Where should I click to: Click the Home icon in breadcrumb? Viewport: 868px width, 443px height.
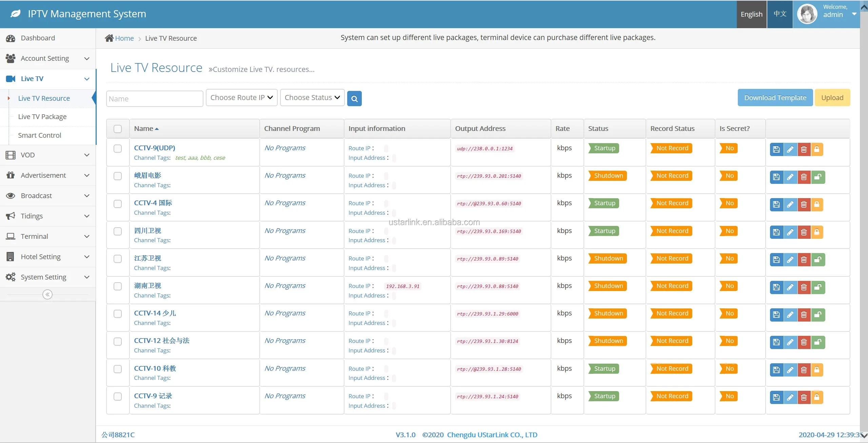(109, 38)
